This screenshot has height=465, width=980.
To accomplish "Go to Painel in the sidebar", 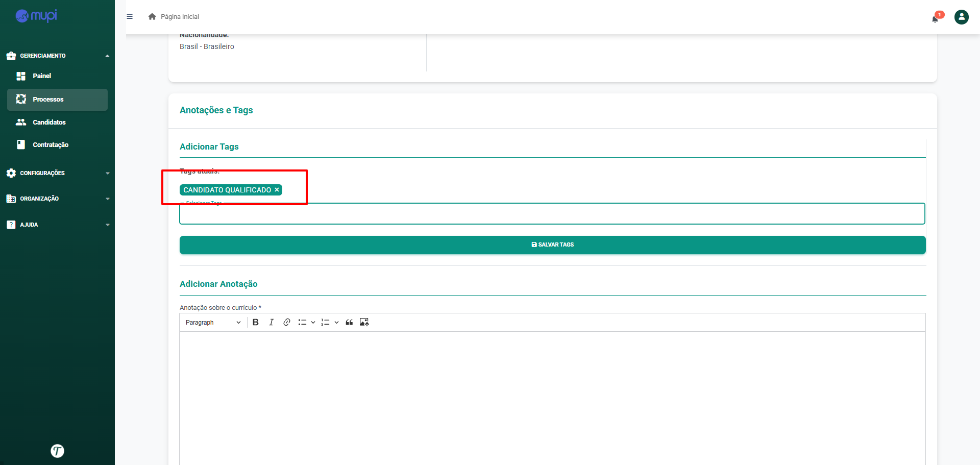I will (42, 76).
